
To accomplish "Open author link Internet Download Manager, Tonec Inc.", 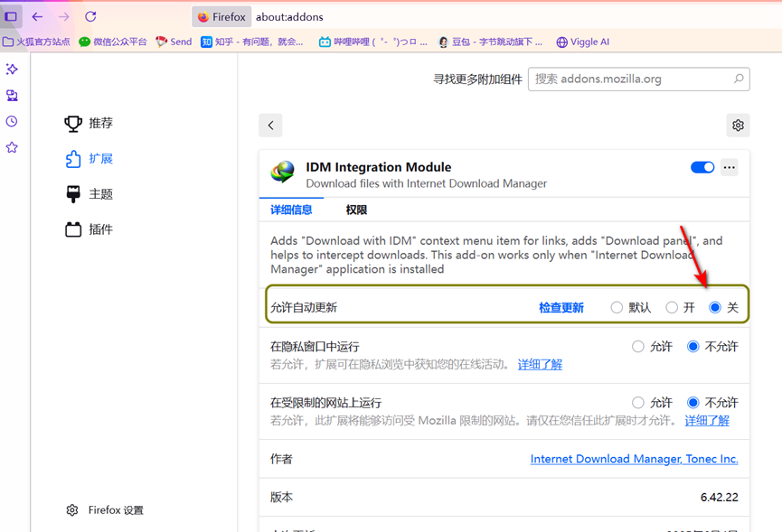I will (x=634, y=459).
